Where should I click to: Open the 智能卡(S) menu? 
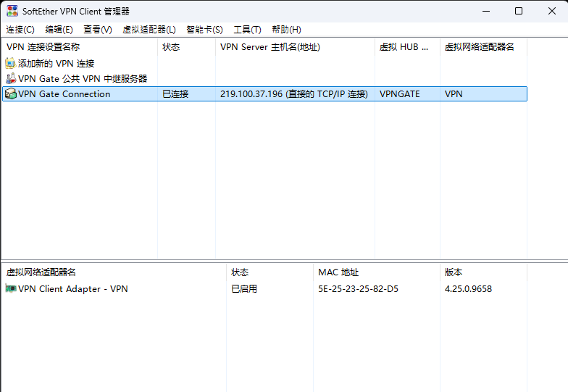[x=204, y=30]
